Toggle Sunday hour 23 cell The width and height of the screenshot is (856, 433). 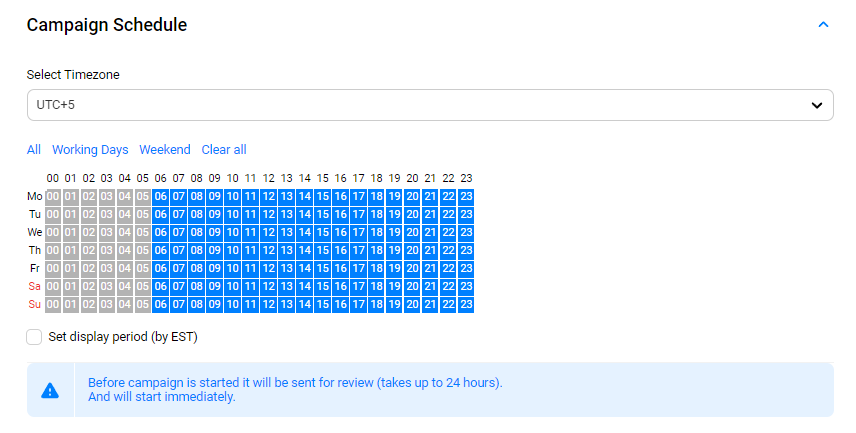click(x=466, y=304)
